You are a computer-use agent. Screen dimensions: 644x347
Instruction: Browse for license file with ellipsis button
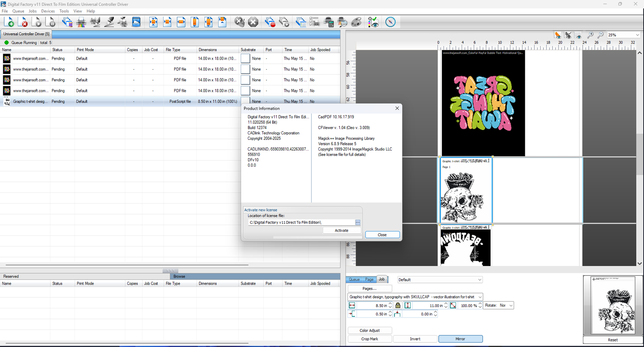coord(357,222)
